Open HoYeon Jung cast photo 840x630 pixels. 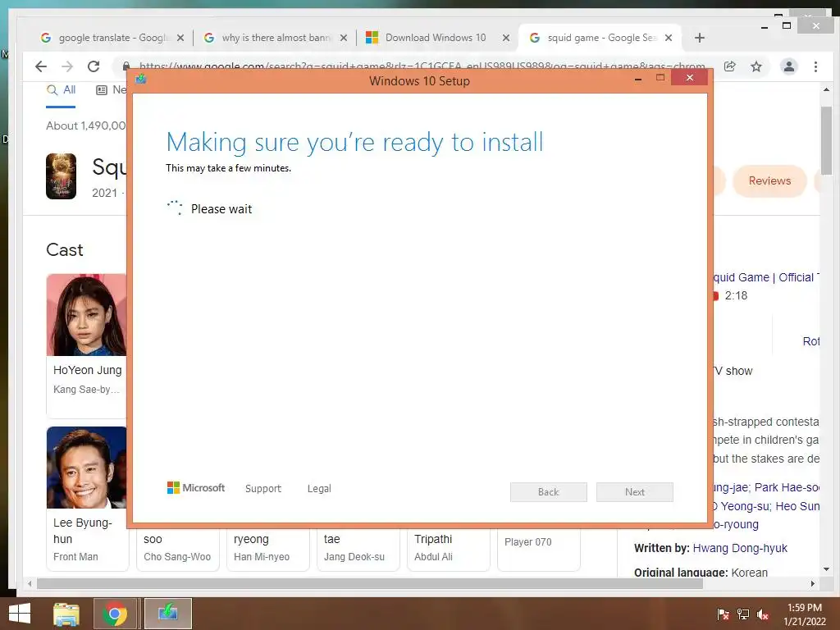86,315
